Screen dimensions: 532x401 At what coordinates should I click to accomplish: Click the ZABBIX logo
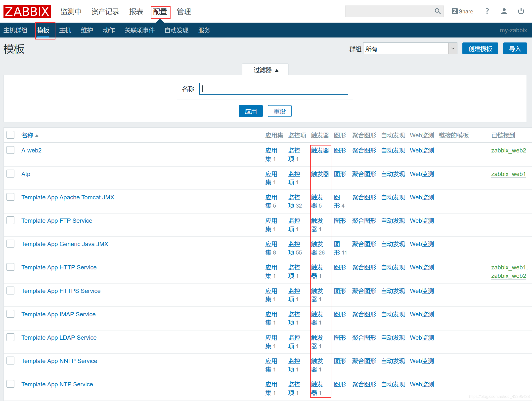(27, 11)
